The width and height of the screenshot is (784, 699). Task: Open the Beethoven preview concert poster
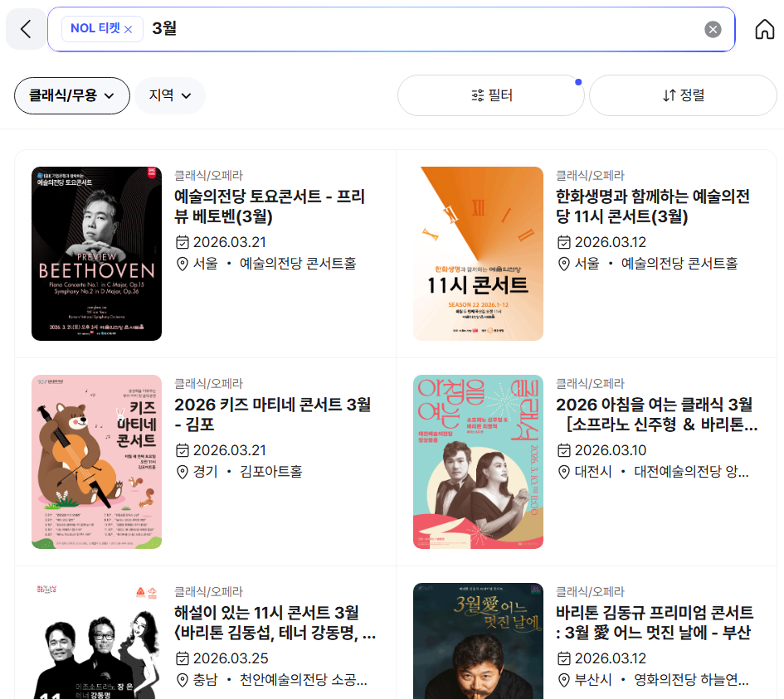[x=96, y=254]
